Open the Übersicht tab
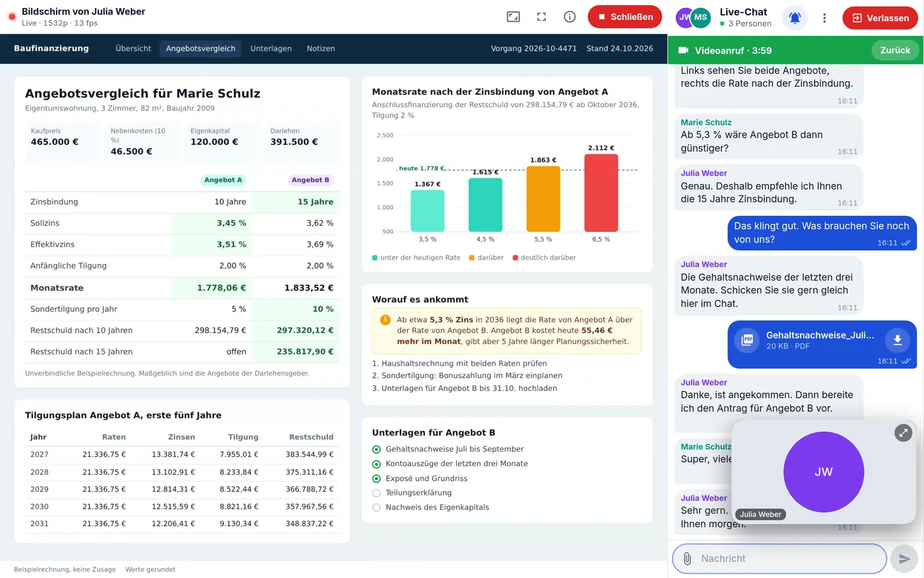Screen dimensions: 924x578 [133, 49]
